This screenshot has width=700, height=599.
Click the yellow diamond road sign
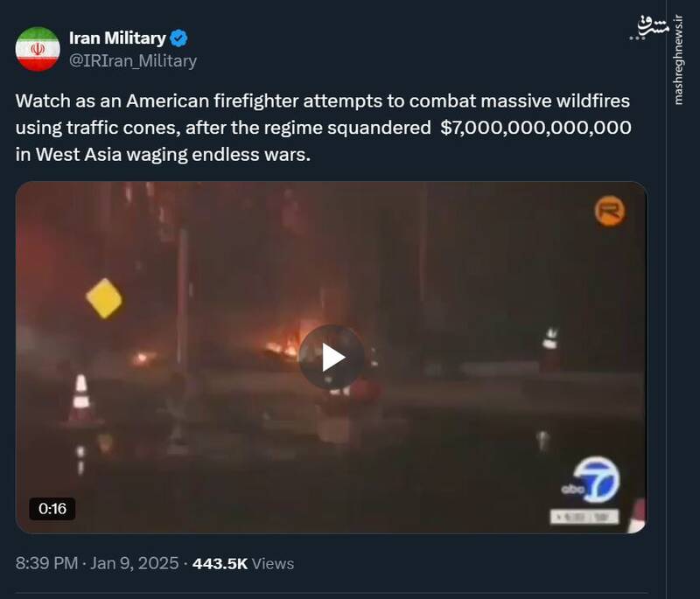[x=104, y=298]
